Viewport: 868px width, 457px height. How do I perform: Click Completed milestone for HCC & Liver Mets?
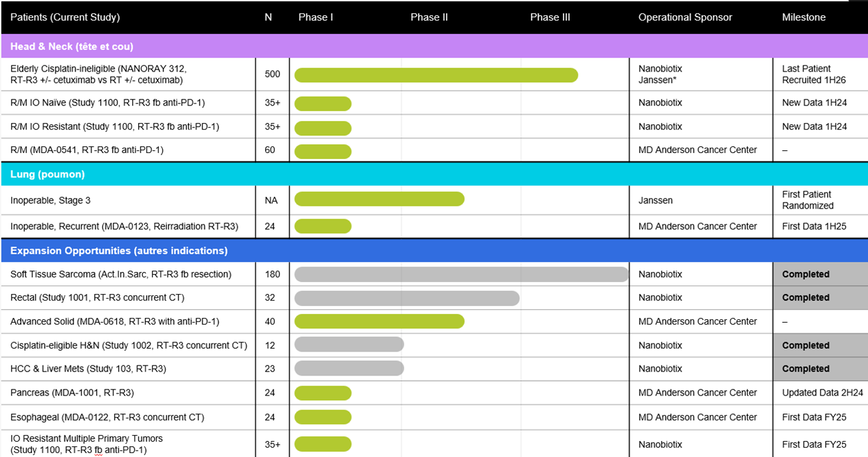[805, 369]
